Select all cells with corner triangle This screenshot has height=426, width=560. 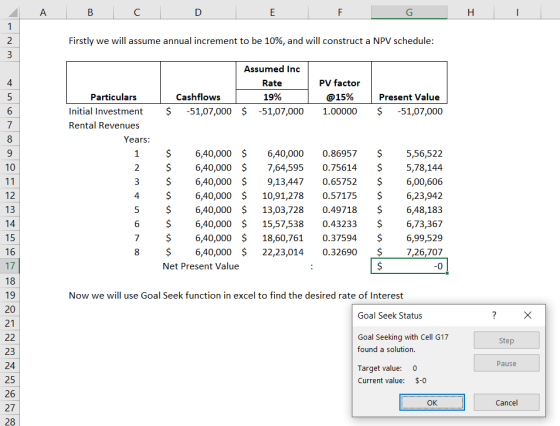[x=12, y=13]
